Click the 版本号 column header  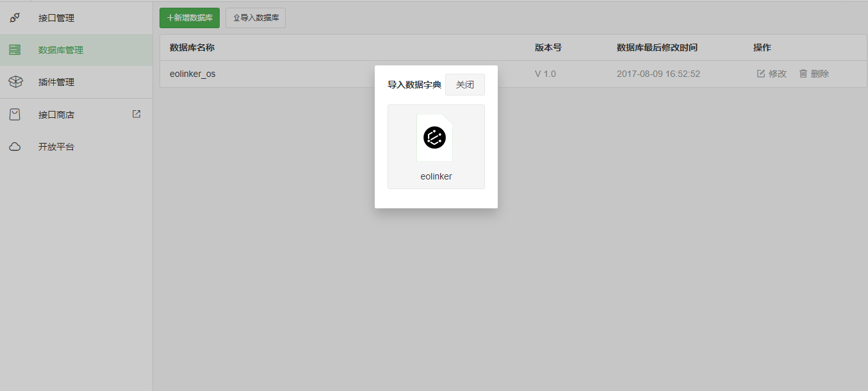click(548, 47)
